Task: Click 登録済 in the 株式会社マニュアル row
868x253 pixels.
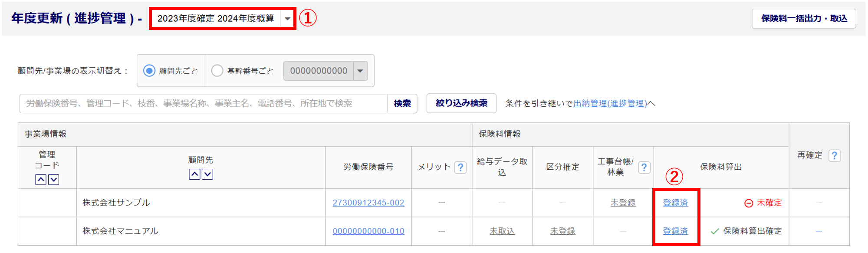Action: coord(675,231)
